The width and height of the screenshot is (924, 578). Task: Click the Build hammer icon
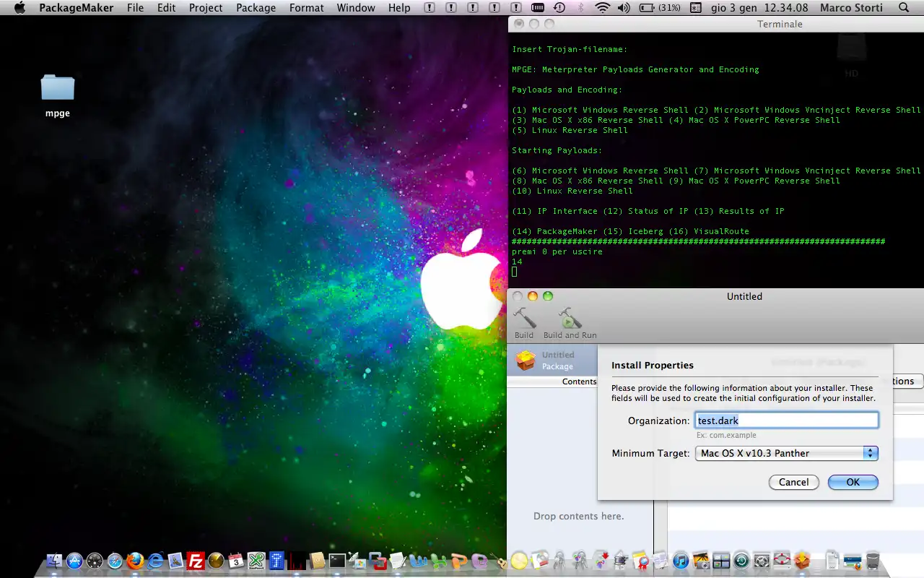[524, 318]
